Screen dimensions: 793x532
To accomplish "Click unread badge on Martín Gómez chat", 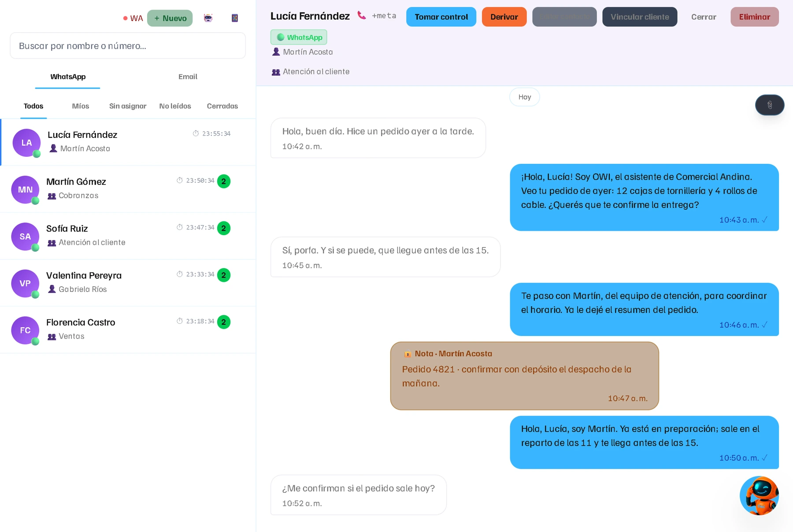I will 224,181.
